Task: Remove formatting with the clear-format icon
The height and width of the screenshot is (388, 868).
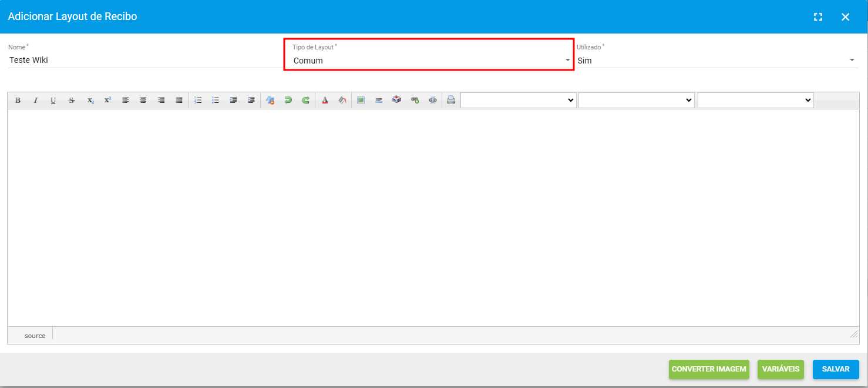Action: (270, 101)
